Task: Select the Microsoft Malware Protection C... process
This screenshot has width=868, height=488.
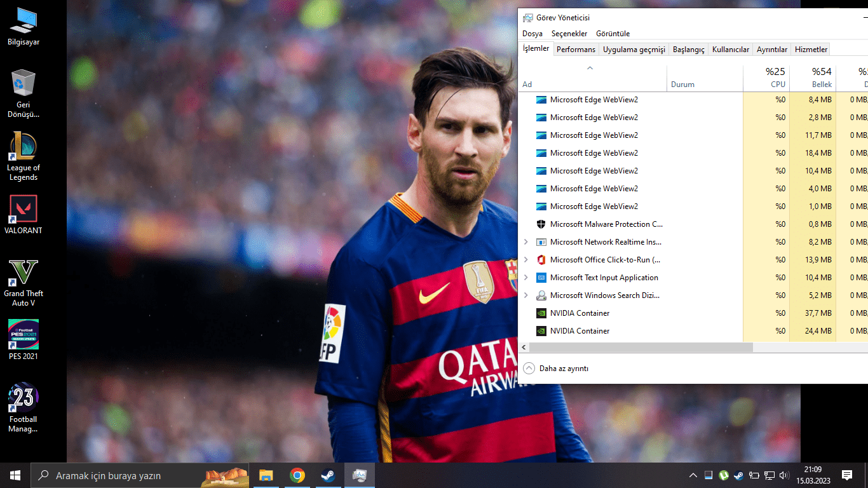Action: 693,224
